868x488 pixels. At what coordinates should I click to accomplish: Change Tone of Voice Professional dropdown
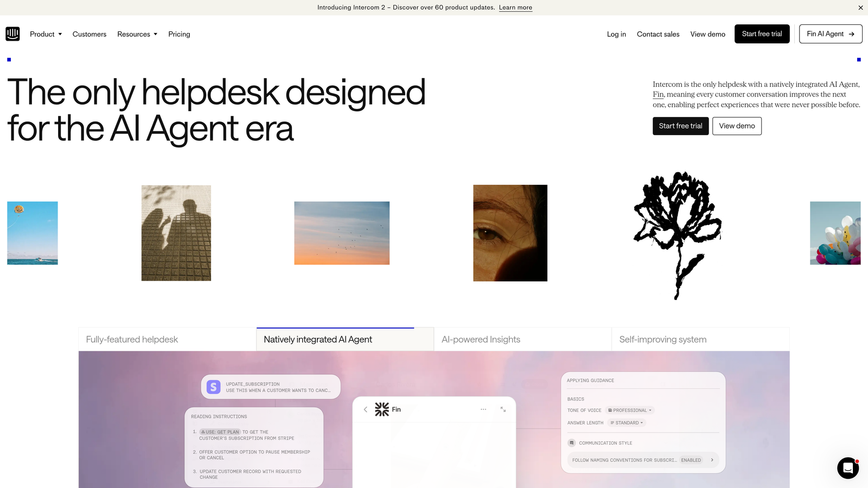[630, 410]
